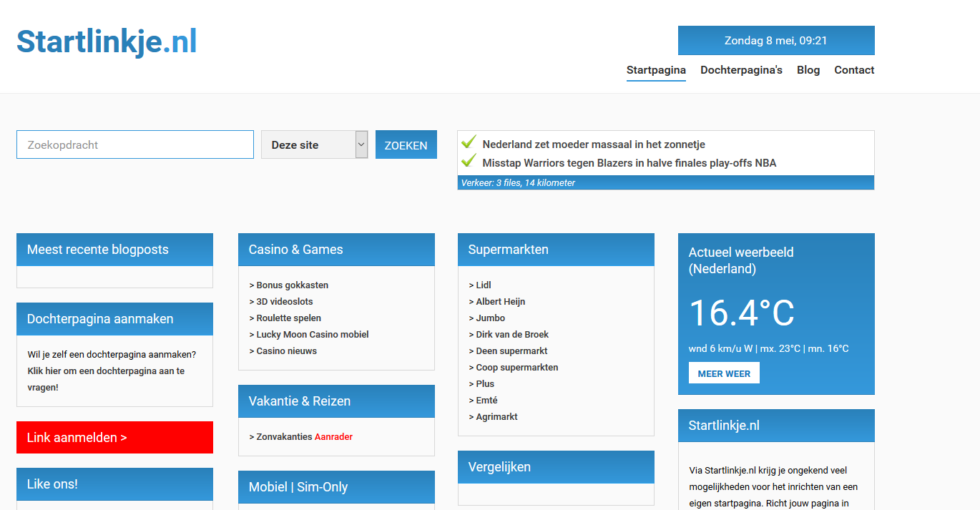
Task: Click the Mobiel | Sim-Only header
Action: coord(336,487)
